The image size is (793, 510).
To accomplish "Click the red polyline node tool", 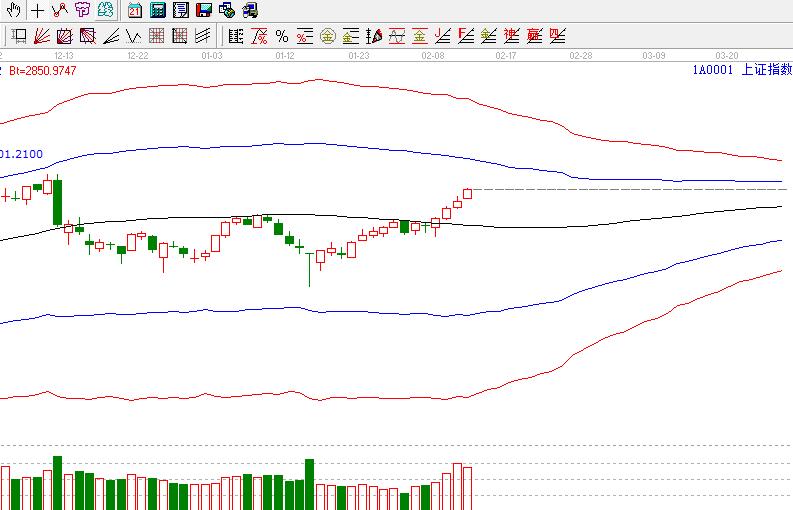I will (60, 11).
